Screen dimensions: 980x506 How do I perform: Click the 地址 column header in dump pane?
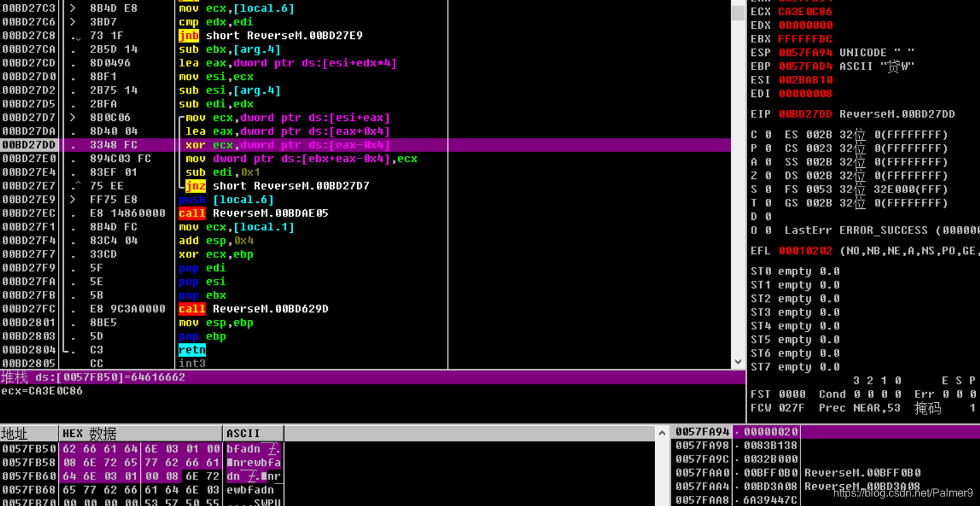pyautogui.click(x=29, y=434)
